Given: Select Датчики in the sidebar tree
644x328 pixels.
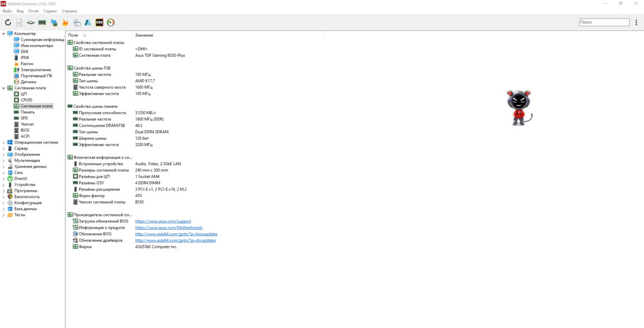Looking at the screenshot, I should (x=28, y=82).
